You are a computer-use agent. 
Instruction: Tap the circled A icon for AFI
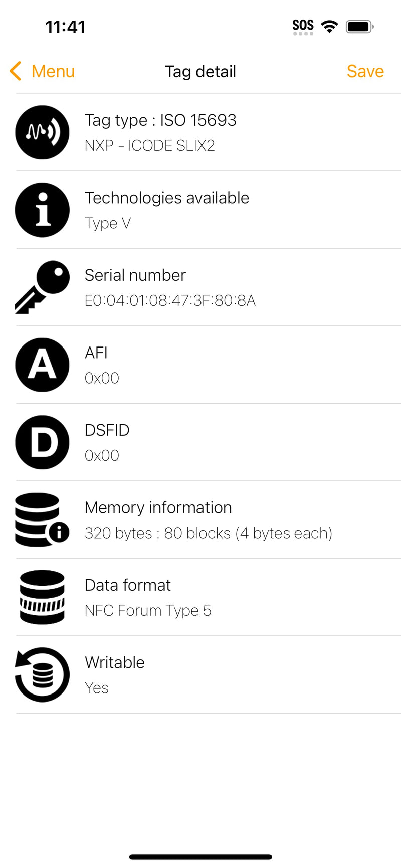point(42,365)
